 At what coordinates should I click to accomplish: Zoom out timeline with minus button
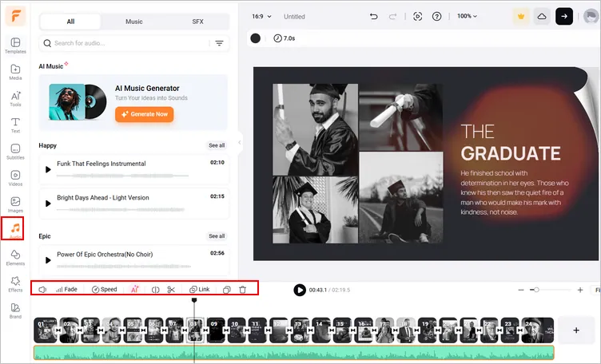(x=521, y=290)
